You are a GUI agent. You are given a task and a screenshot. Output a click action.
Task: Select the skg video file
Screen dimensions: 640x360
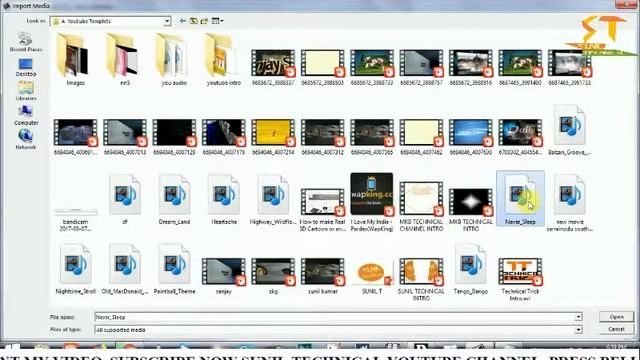coord(273,276)
